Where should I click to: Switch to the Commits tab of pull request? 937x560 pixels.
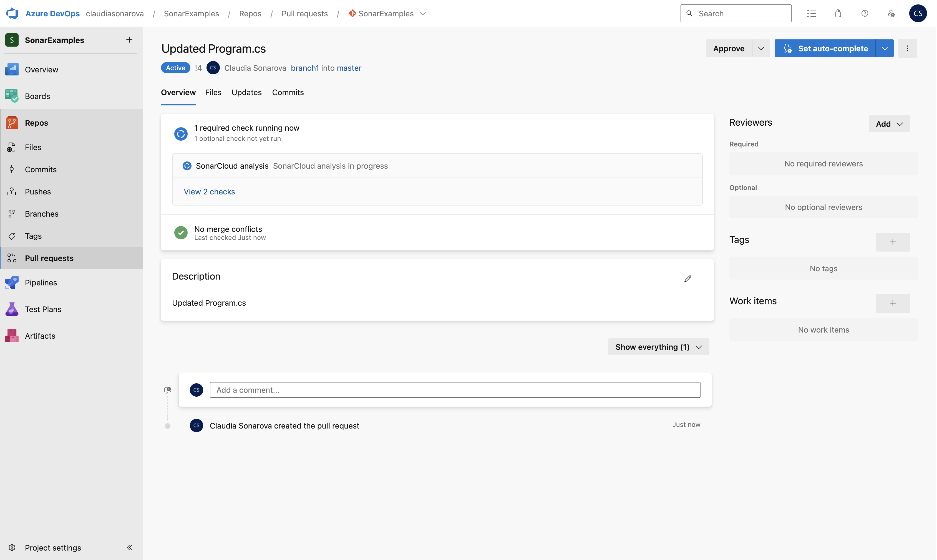pyautogui.click(x=288, y=92)
